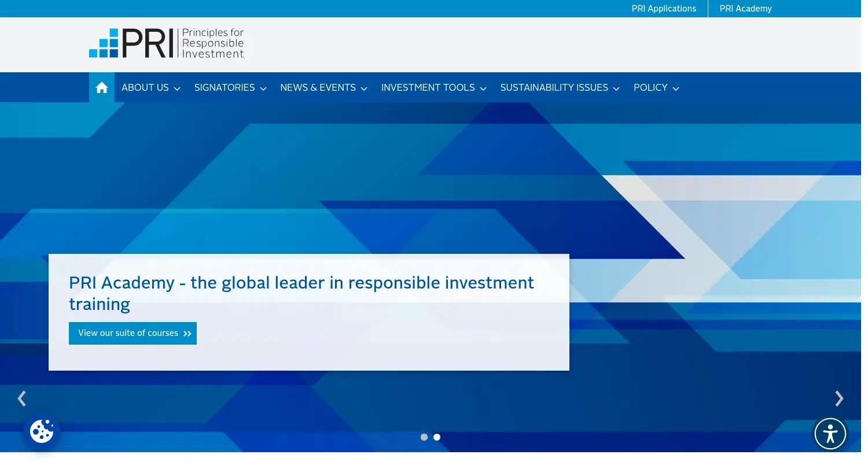868x473 pixels.
Task: Click the PRI logo
Action: pyautogui.click(x=166, y=43)
